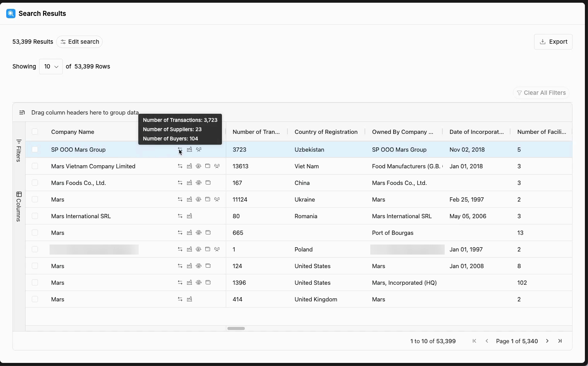Image resolution: width=588 pixels, height=366 pixels.
Task: Click the people icon in the Ukraine Mars row
Action: click(217, 199)
